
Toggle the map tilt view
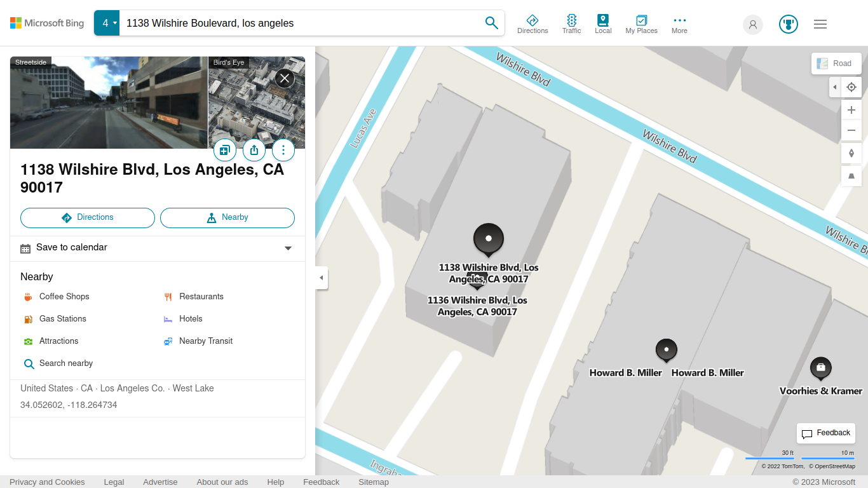(851, 176)
